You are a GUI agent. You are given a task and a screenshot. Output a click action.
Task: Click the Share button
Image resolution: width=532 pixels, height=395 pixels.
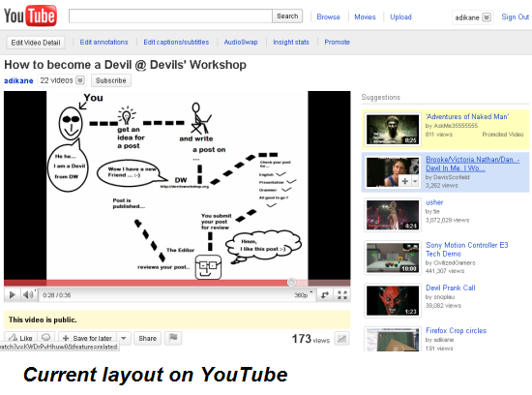[147, 338]
